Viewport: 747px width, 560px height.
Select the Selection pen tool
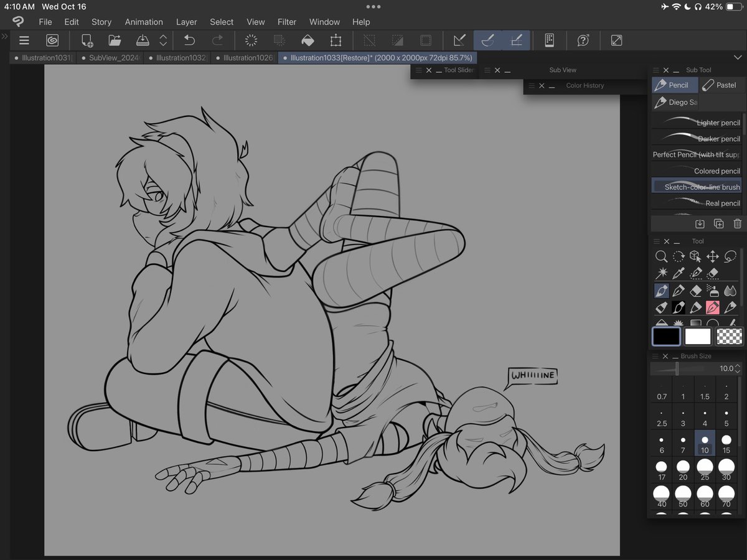[696, 273]
